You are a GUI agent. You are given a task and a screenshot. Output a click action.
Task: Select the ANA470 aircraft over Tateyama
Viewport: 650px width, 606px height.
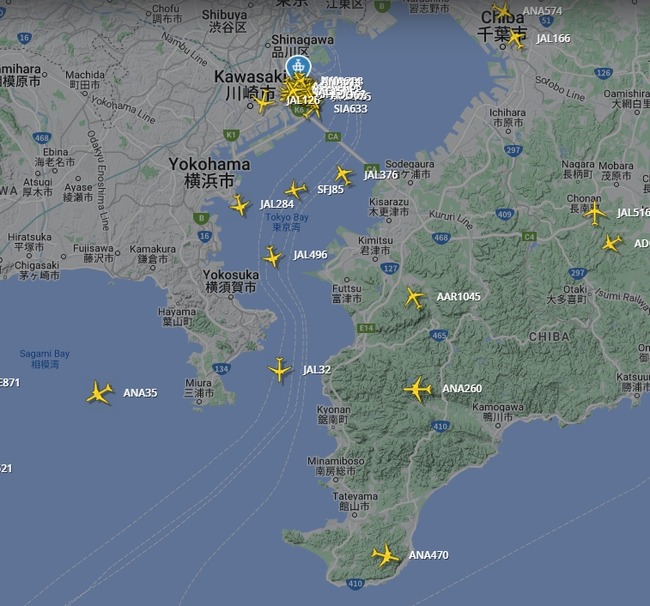tap(385, 555)
